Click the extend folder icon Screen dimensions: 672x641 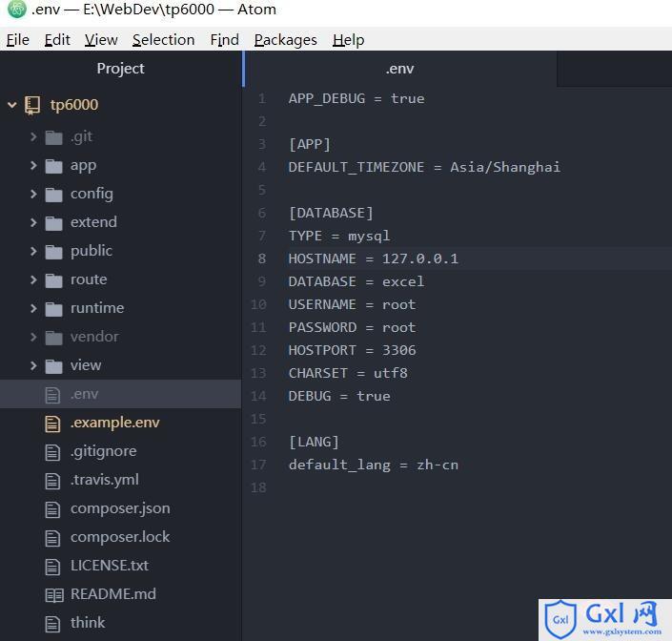point(54,223)
